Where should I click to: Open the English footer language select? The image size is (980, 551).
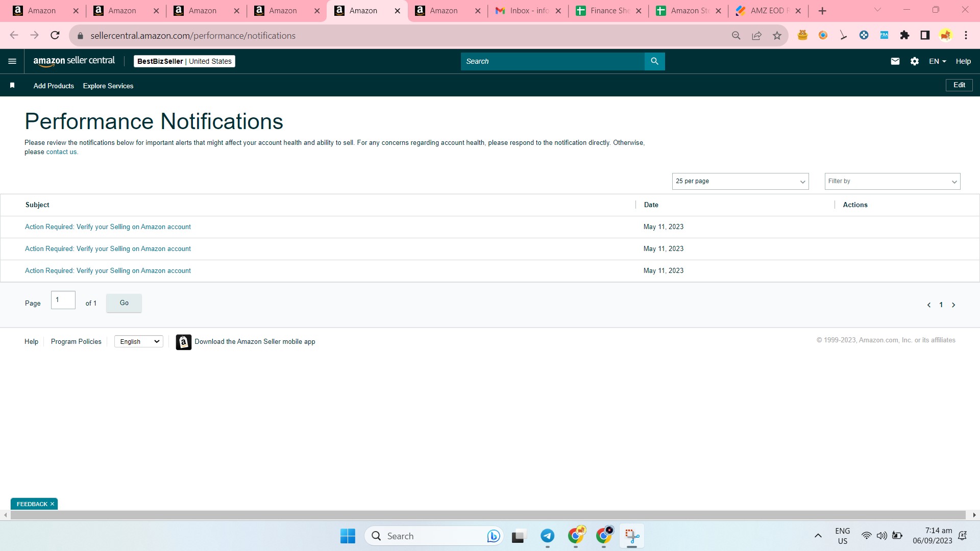139,342
